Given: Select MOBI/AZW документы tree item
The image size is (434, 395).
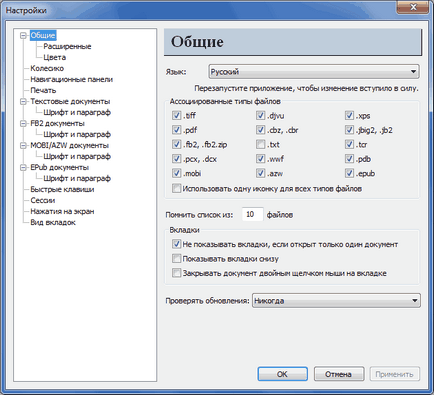Looking at the screenshot, I should pos(69,145).
